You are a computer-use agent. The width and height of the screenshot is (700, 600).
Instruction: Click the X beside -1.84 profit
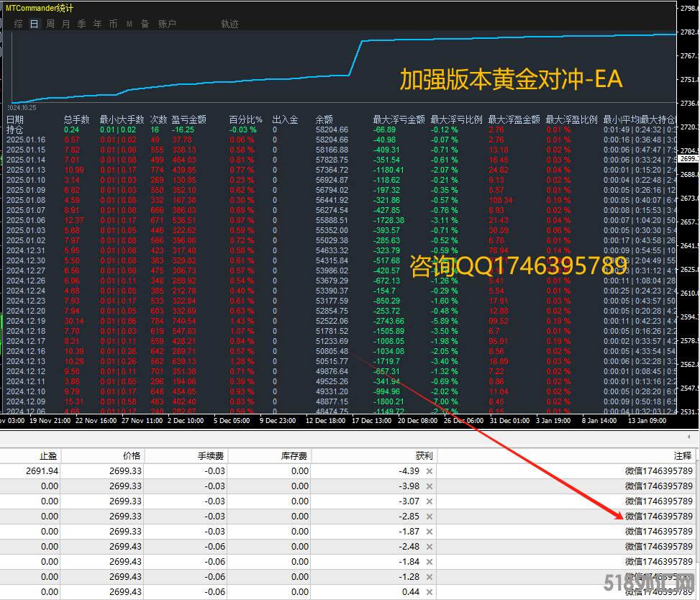[x=429, y=562]
